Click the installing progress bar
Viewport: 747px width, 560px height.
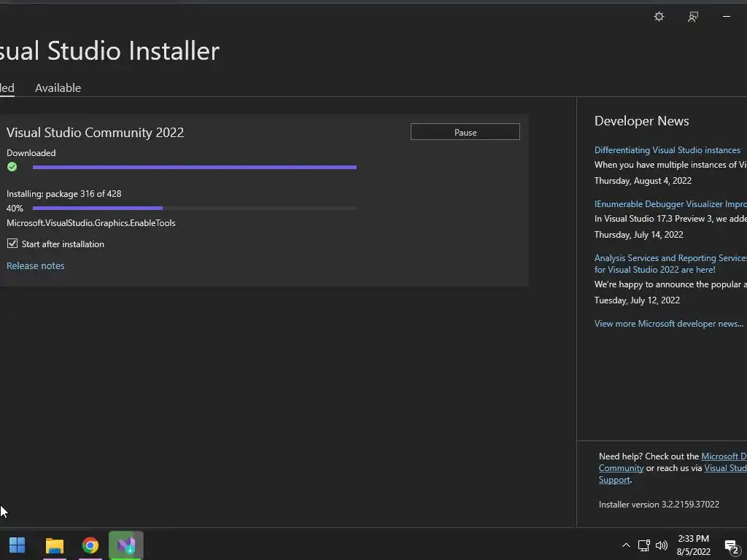pos(194,208)
